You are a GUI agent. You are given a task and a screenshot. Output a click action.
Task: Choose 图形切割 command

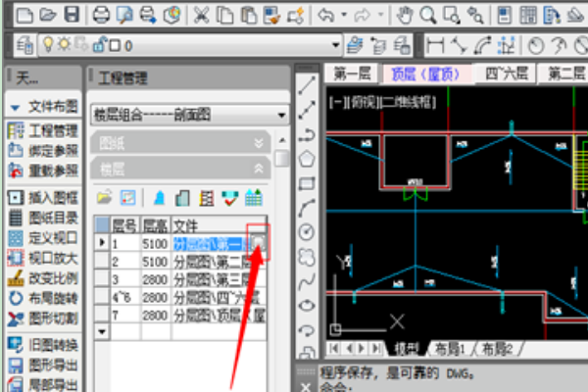pos(43,318)
